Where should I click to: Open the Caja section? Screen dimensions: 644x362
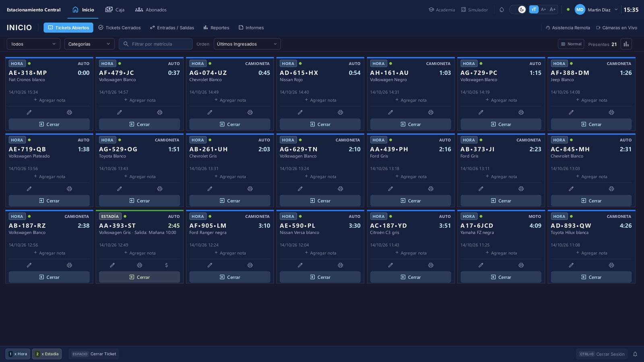coord(115,10)
